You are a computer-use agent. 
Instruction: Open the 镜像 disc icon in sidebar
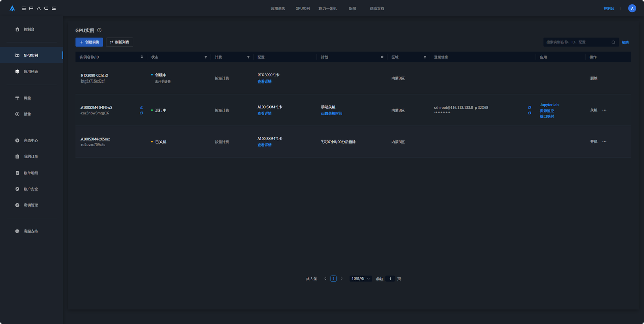click(17, 114)
